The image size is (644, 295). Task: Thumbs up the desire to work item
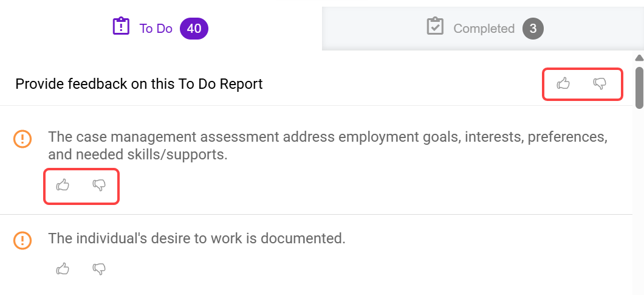[63, 268]
